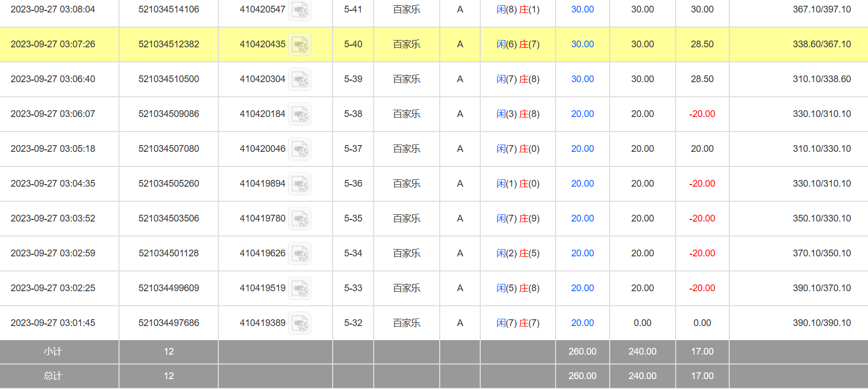Open video replay icon for game 410419626

[300, 254]
